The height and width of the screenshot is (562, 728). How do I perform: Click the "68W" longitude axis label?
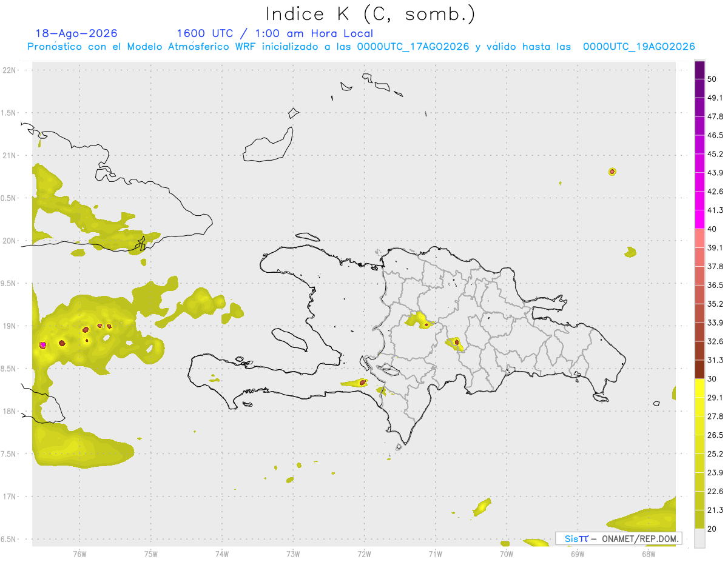click(649, 554)
